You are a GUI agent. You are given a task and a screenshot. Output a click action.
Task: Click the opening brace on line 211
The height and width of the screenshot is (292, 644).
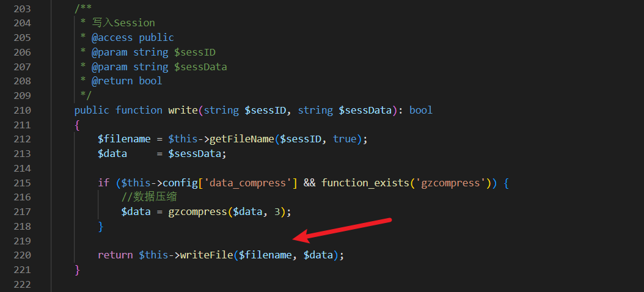[x=77, y=125]
